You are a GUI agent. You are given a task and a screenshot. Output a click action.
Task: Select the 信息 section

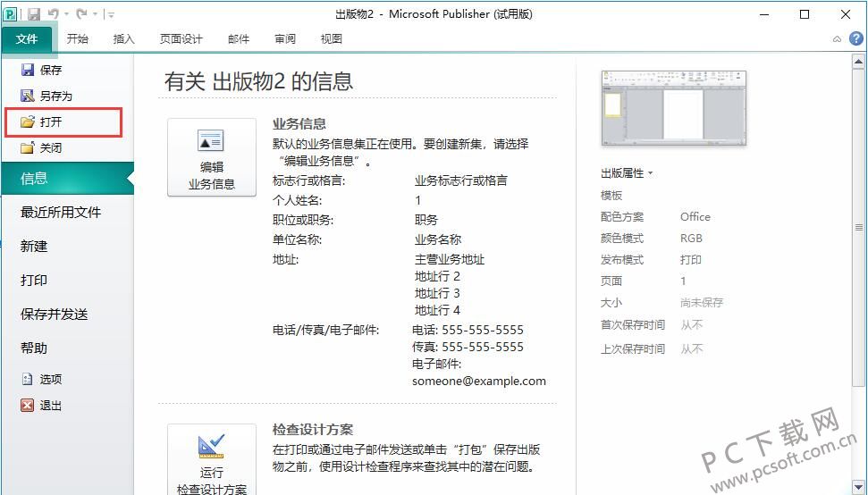[x=67, y=178]
